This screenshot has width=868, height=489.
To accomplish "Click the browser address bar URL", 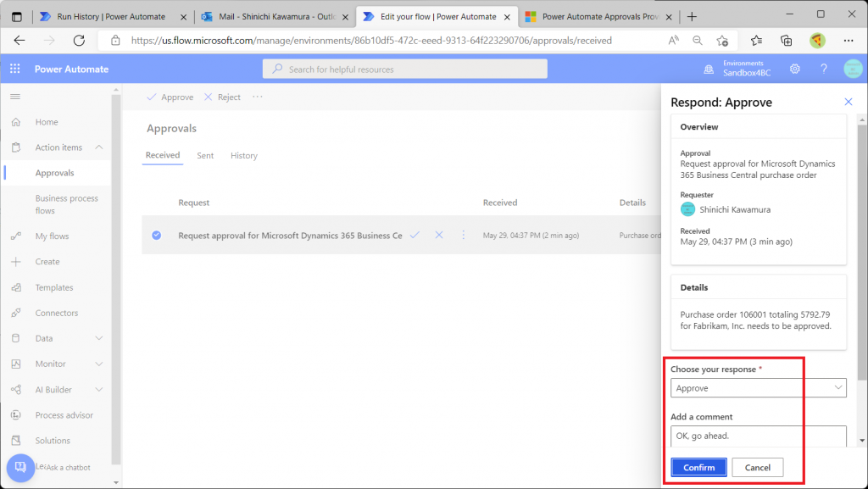I will coord(371,41).
